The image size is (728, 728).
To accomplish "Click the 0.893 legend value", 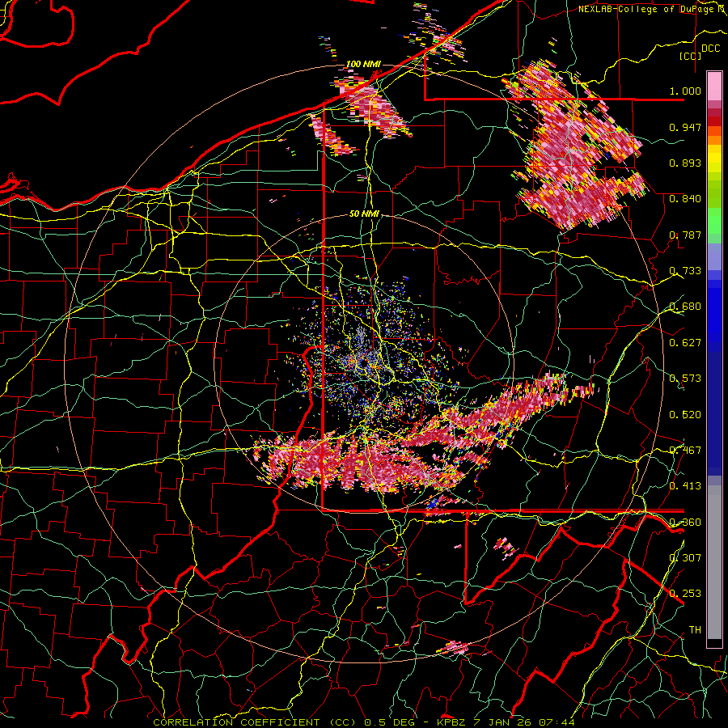I will tap(685, 163).
